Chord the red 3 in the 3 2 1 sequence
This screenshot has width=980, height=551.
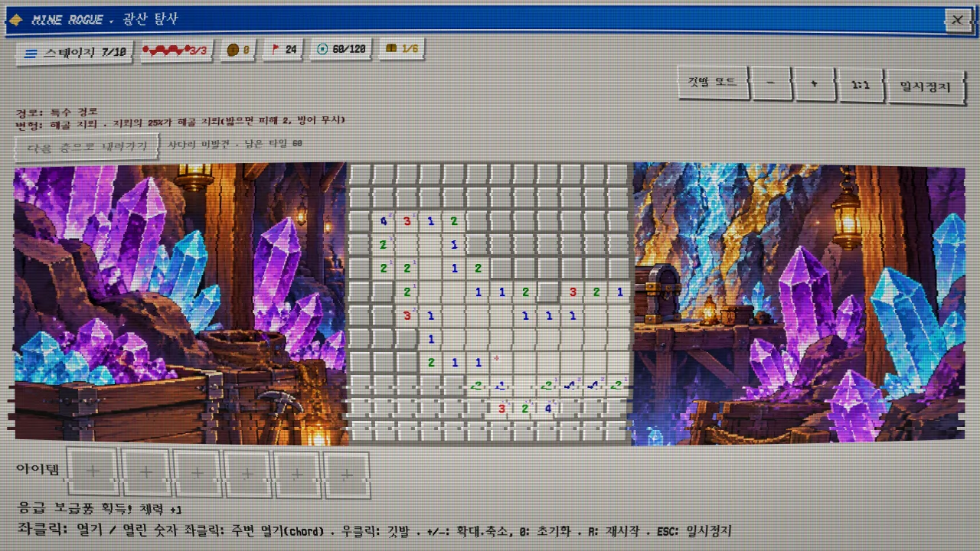coord(572,292)
